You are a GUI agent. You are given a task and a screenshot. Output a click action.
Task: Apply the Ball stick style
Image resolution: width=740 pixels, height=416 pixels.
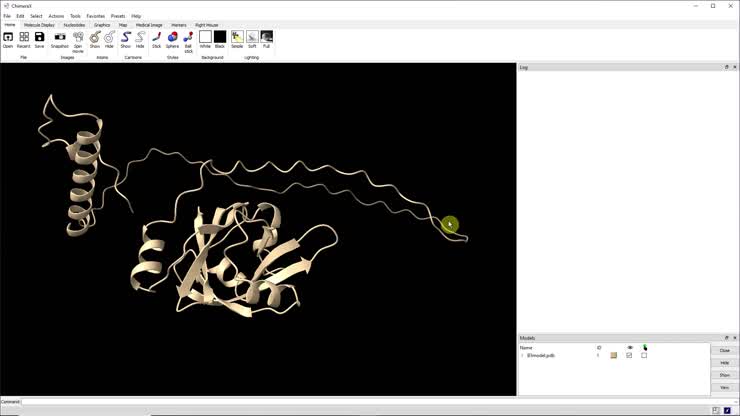point(188,38)
